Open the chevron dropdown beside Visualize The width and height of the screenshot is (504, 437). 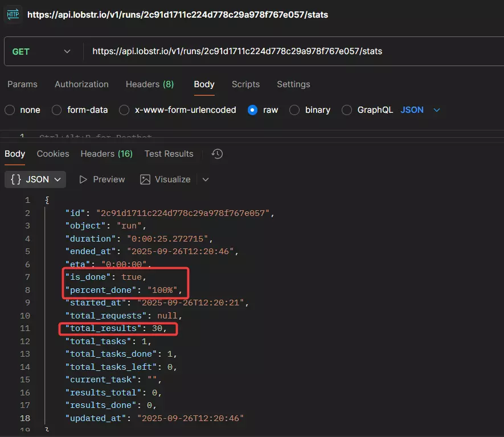205,179
